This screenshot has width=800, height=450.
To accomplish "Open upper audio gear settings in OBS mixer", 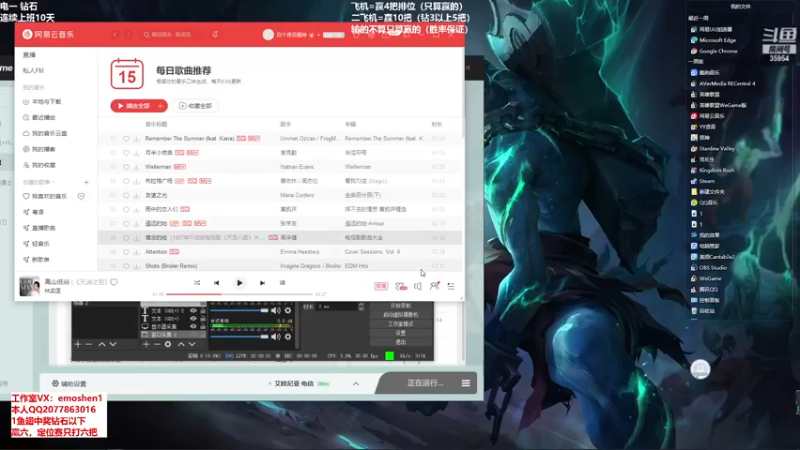I will coord(288,310).
